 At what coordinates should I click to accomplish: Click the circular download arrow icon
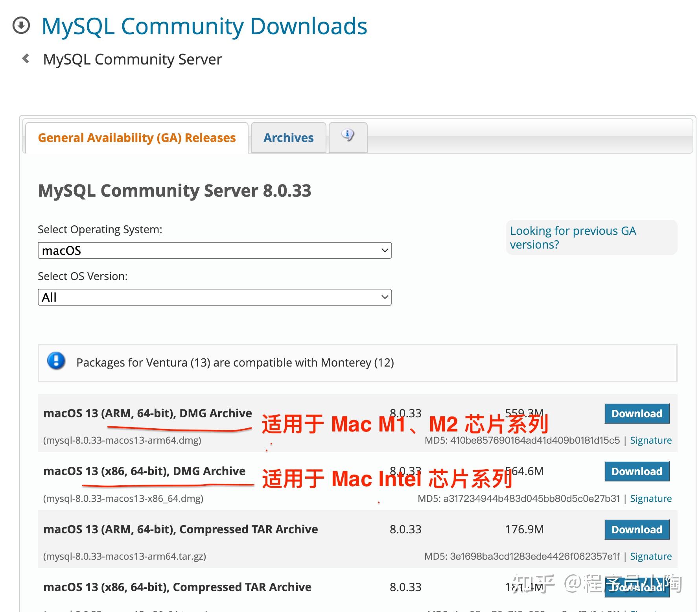point(21,26)
